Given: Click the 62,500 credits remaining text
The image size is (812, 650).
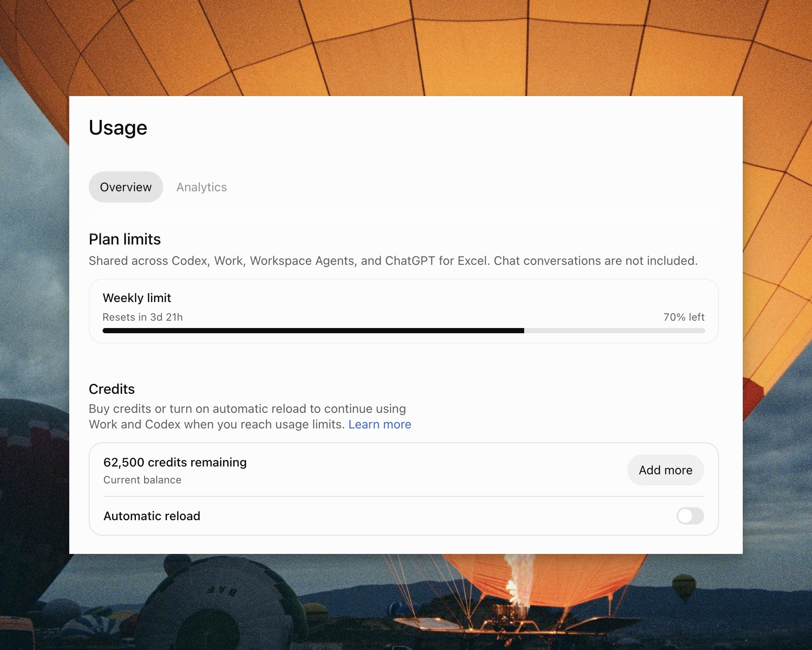Looking at the screenshot, I should (x=175, y=462).
